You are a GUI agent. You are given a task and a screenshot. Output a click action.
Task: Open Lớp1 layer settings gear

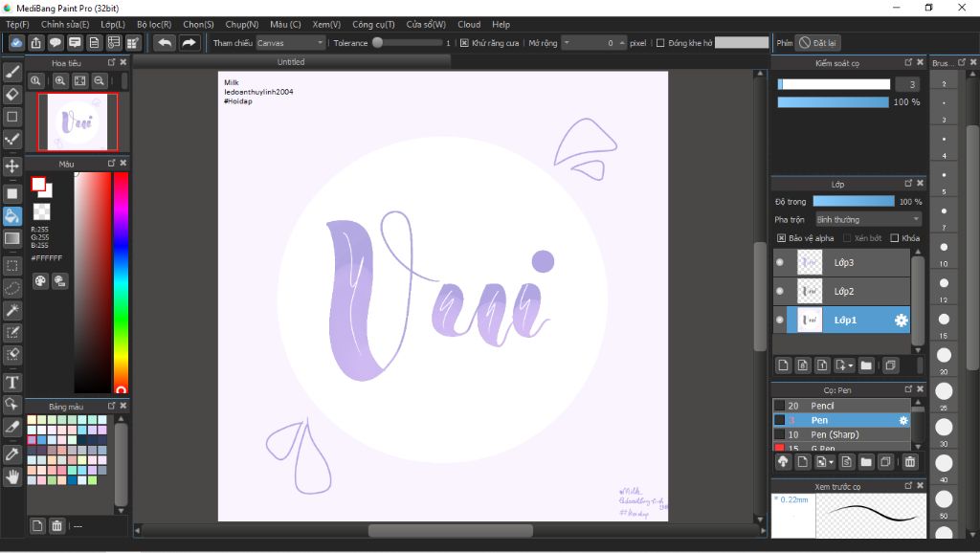pos(901,320)
